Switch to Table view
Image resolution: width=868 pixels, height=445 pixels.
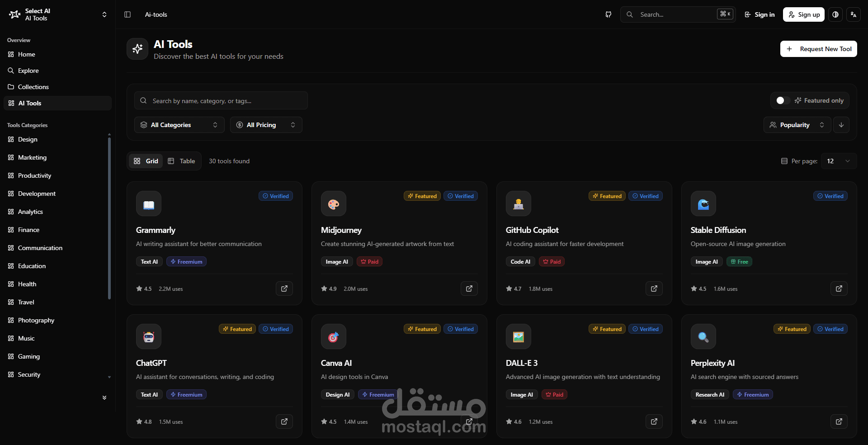pyautogui.click(x=181, y=161)
